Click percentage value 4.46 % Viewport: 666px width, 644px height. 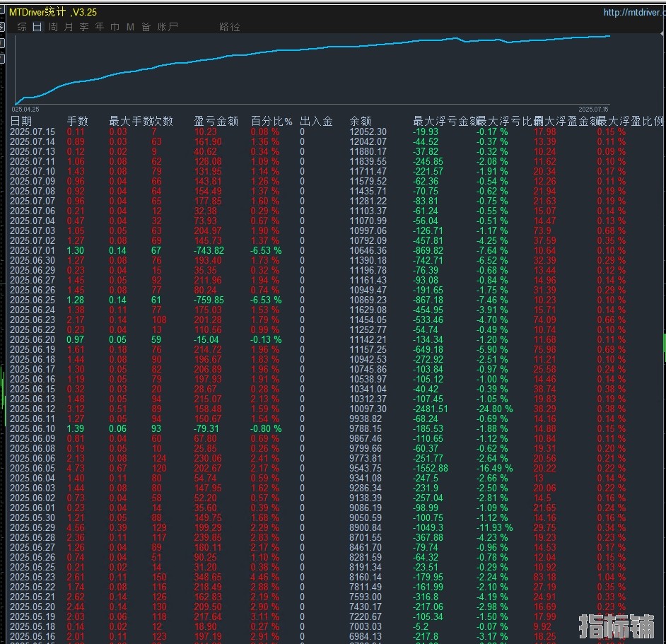264,578
